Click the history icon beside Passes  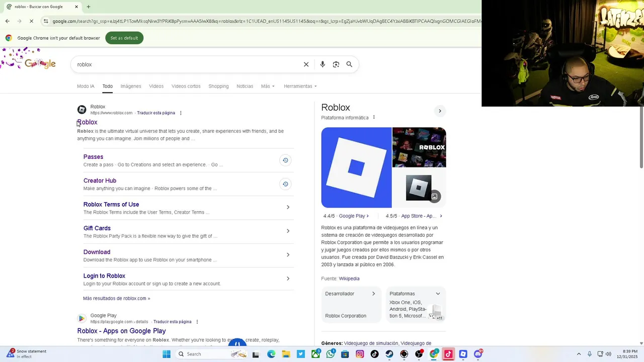(285, 160)
